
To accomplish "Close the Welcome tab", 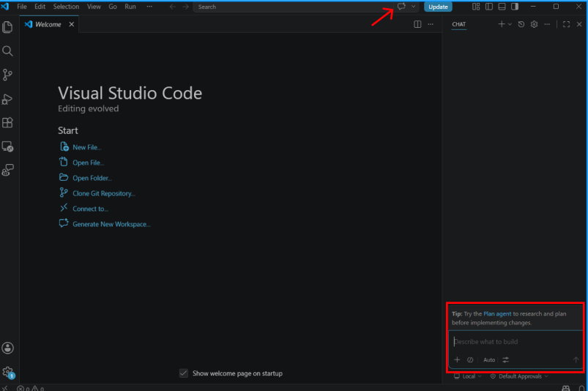I will pos(71,24).
